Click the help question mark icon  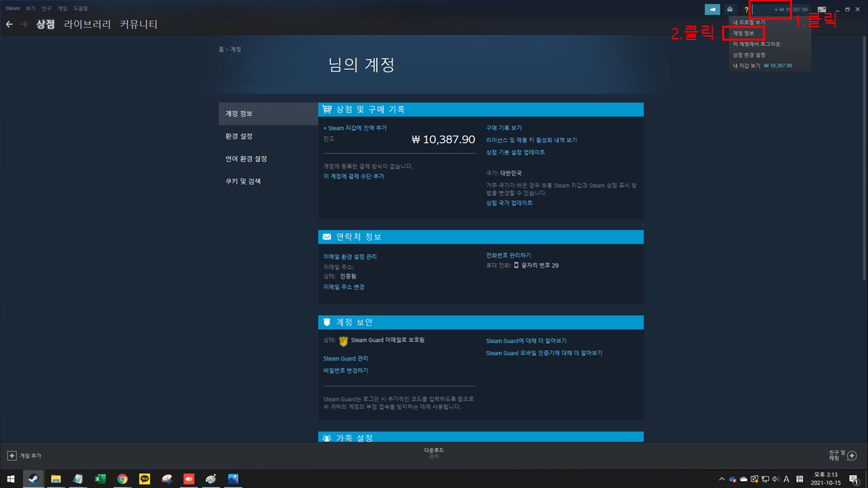747,9
